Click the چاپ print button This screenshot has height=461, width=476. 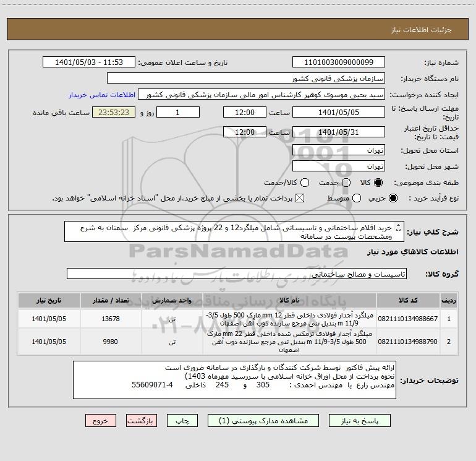(x=182, y=421)
